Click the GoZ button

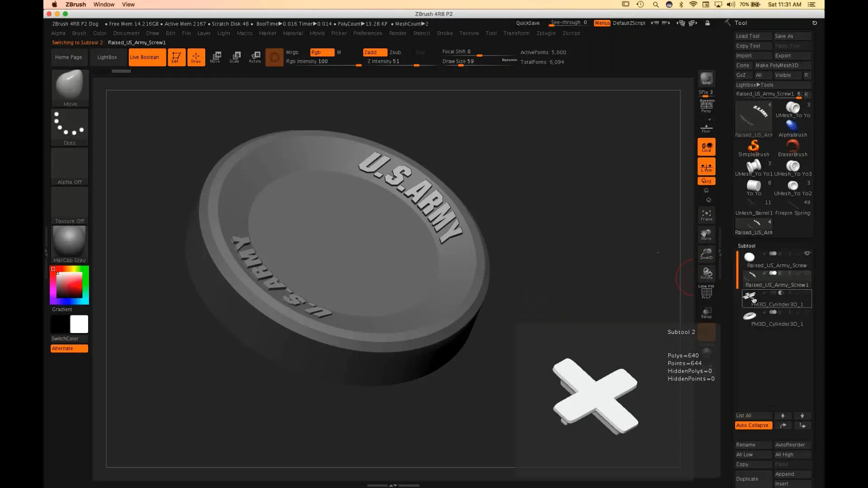(x=744, y=75)
